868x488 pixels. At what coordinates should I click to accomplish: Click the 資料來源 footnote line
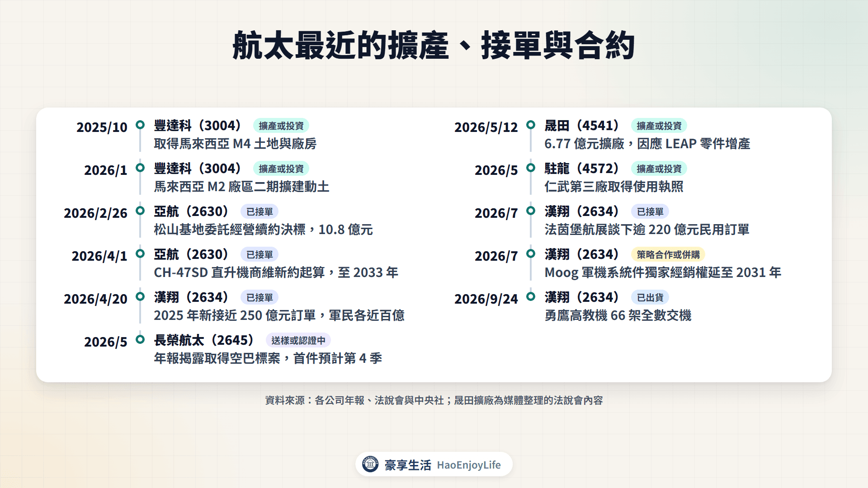[434, 400]
